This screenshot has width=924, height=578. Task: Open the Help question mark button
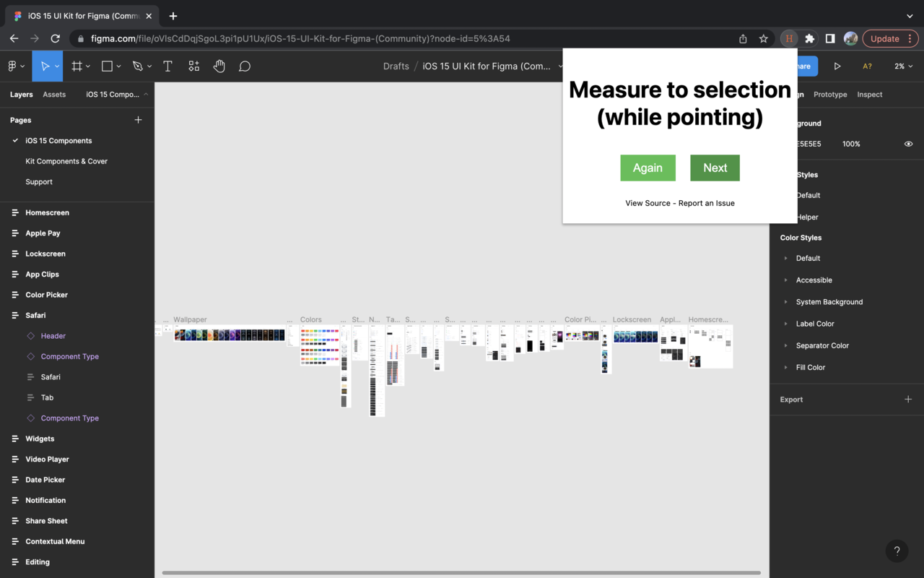(897, 551)
